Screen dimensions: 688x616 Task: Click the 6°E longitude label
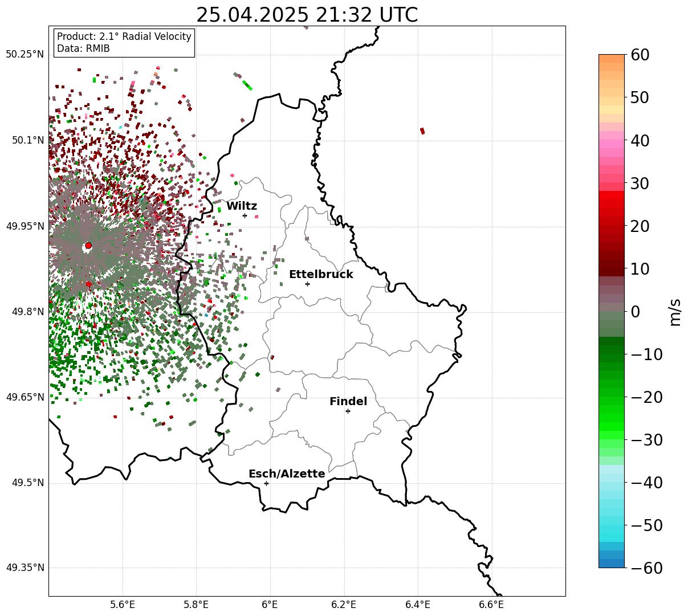[270, 605]
